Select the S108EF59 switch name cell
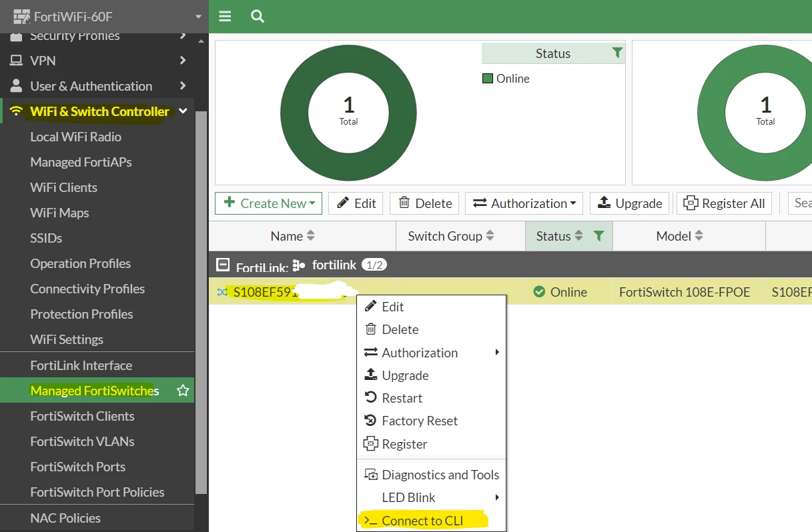Viewport: 812px width, 532px height. click(302, 292)
